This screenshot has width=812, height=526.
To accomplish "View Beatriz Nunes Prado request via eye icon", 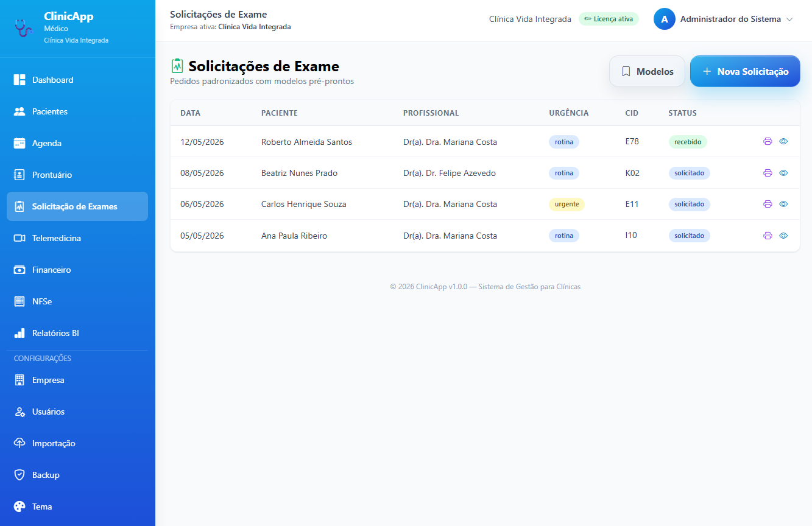I will point(783,173).
